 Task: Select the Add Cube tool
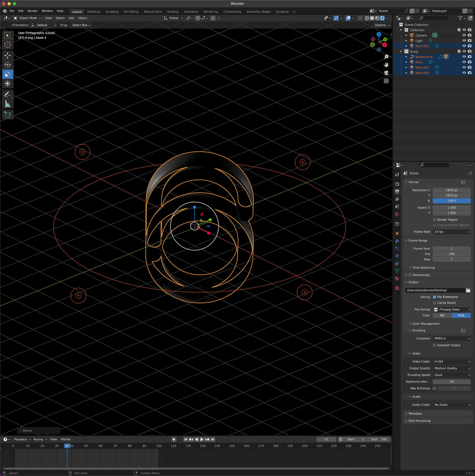point(7,115)
